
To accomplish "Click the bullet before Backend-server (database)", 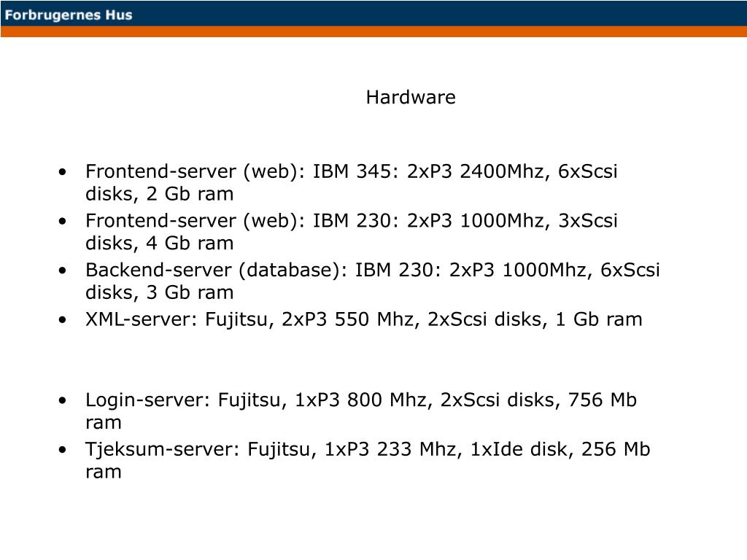I will 63,271.
